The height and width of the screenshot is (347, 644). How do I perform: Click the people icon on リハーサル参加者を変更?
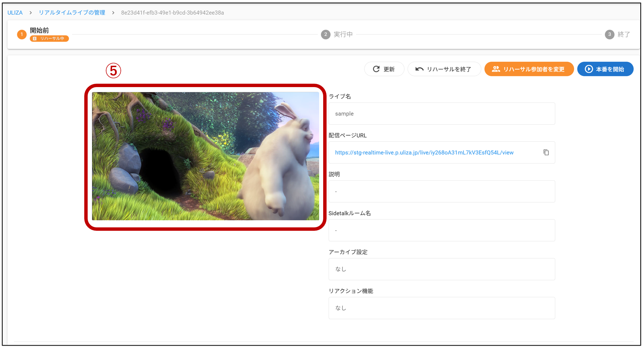496,69
